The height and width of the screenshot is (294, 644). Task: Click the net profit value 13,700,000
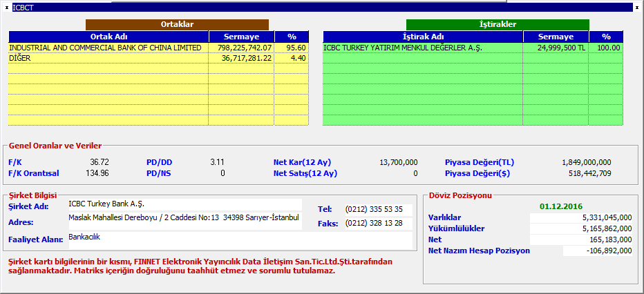[x=399, y=162]
